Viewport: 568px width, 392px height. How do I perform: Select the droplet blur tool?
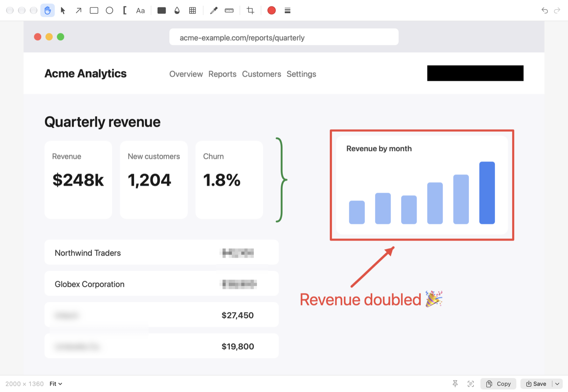177,11
